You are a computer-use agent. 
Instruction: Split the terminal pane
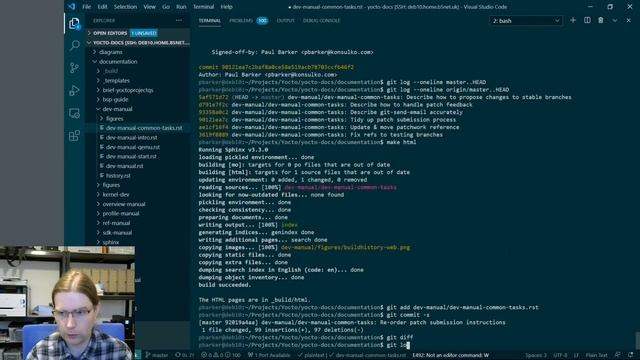(587, 20)
